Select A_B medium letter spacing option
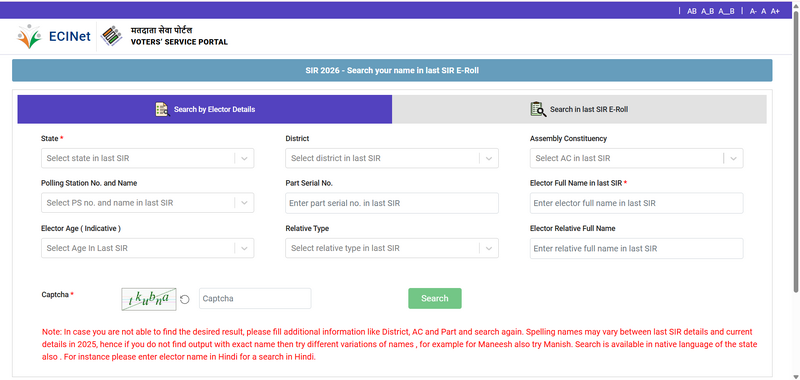 point(707,11)
